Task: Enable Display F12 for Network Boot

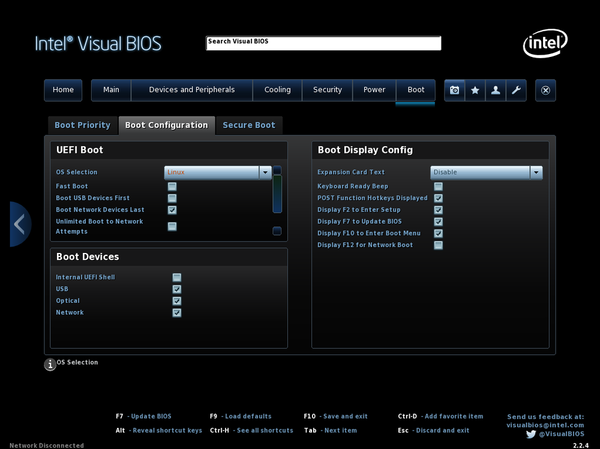Action: [x=439, y=245]
